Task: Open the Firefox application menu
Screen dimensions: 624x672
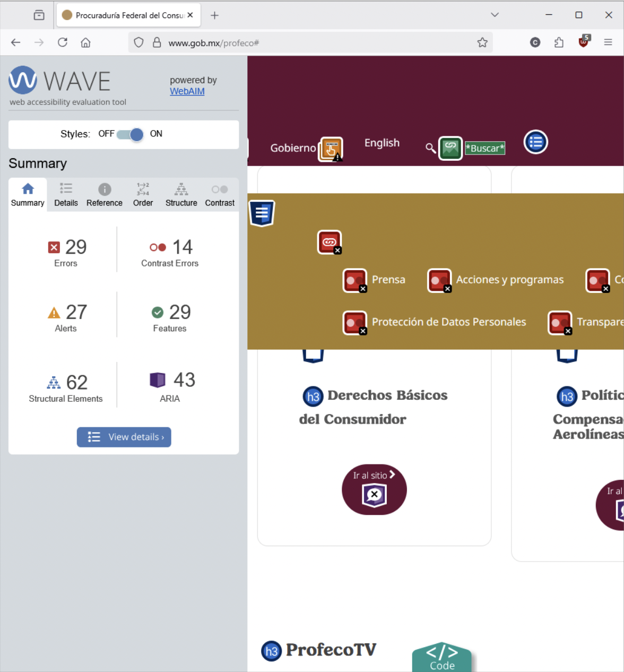Action: 608,42
